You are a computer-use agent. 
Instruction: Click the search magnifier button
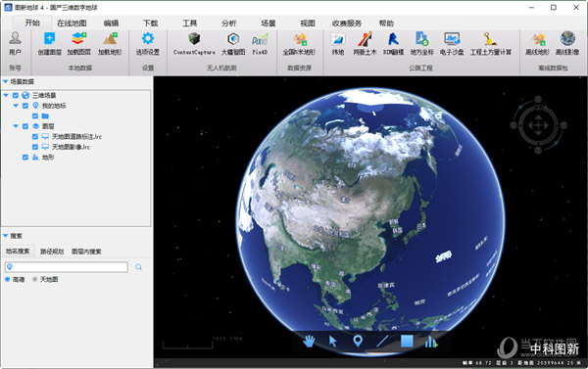click(139, 267)
